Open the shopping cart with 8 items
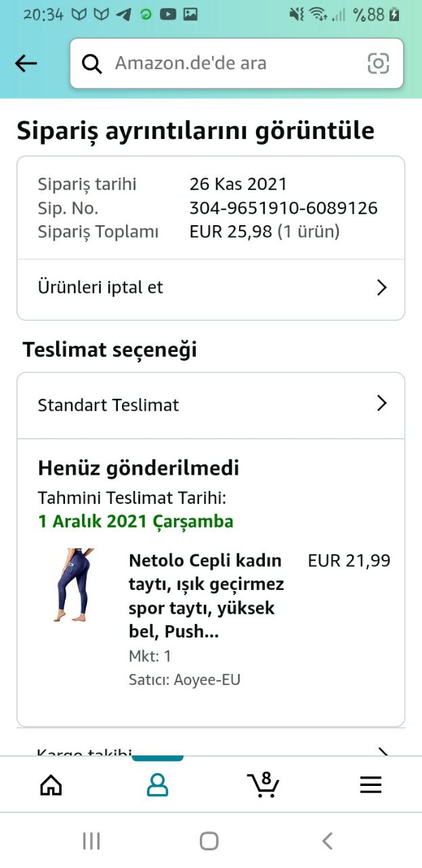This screenshot has height=868, width=422. pyautogui.click(x=263, y=785)
